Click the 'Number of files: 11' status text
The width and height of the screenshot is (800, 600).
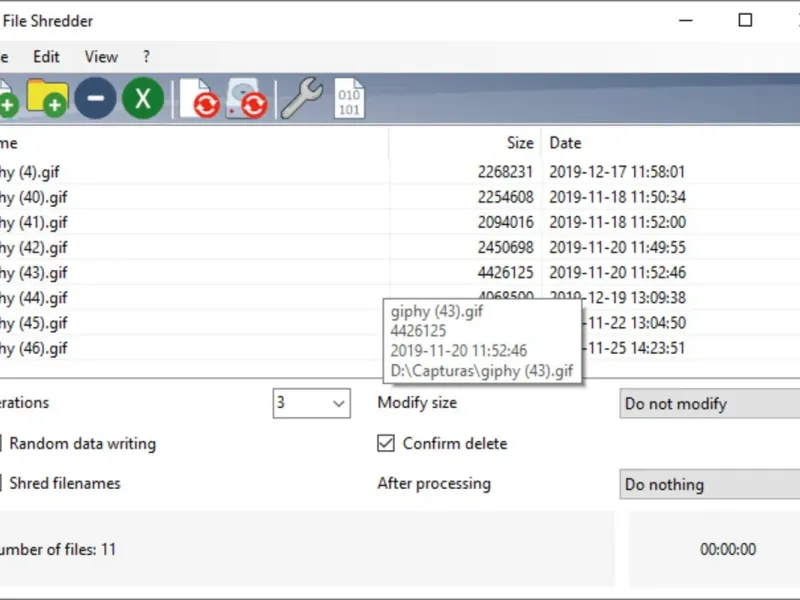[58, 549]
